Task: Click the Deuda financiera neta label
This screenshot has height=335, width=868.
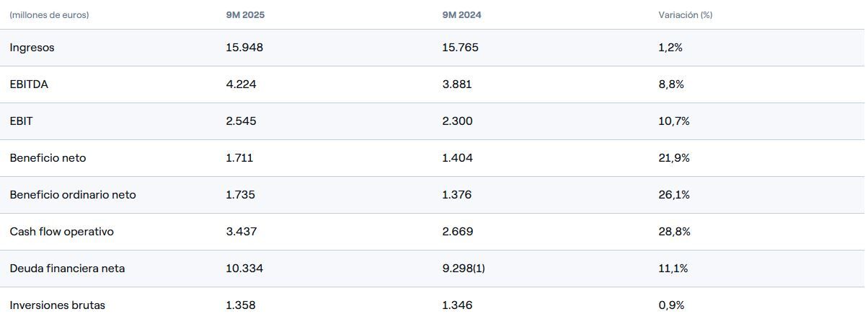Action: click(67, 269)
